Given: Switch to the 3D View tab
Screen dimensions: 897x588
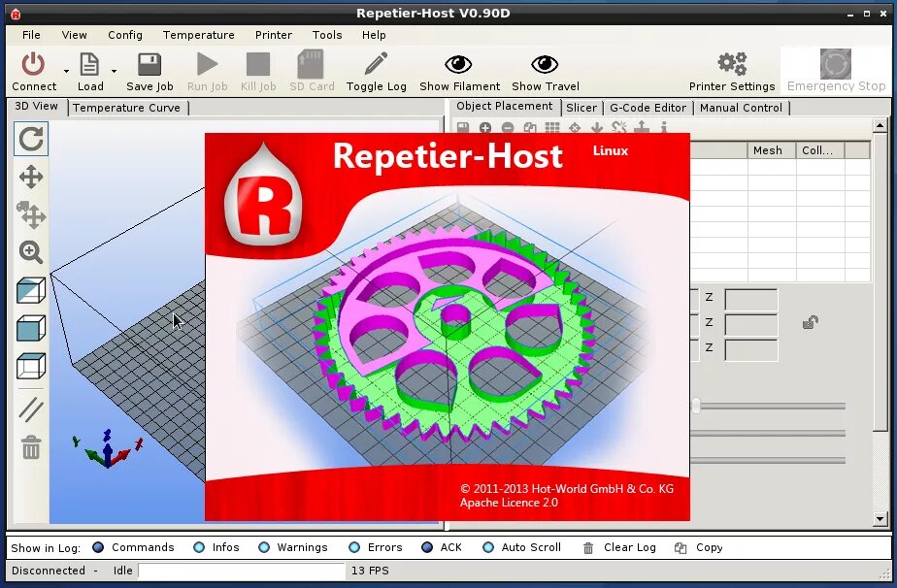Looking at the screenshot, I should pyautogui.click(x=37, y=107).
